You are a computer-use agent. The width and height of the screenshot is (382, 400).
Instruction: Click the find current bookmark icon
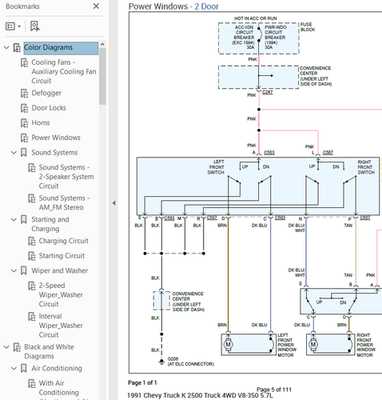[x=35, y=26]
